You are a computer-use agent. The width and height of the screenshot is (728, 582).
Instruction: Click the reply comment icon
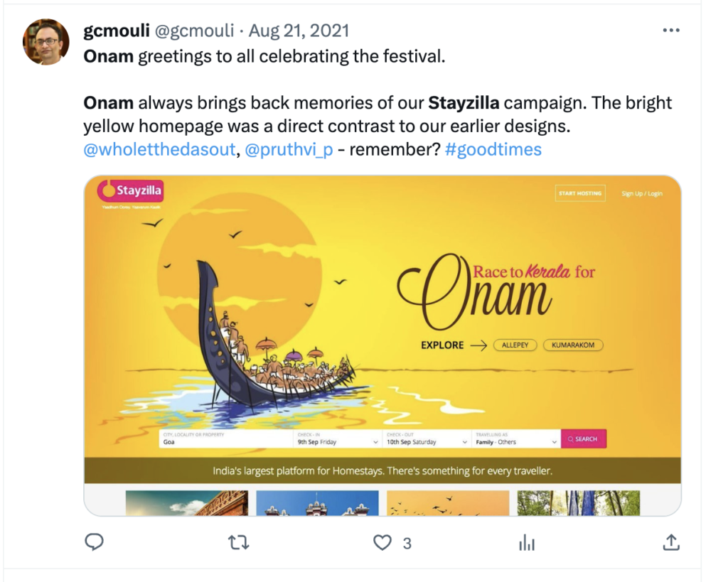coord(94,543)
